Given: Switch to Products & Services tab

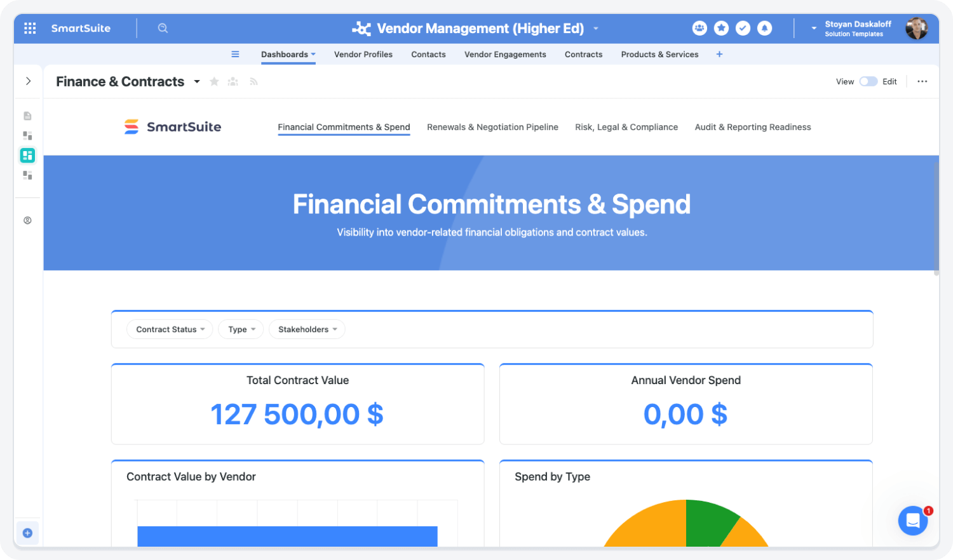Looking at the screenshot, I should (659, 55).
